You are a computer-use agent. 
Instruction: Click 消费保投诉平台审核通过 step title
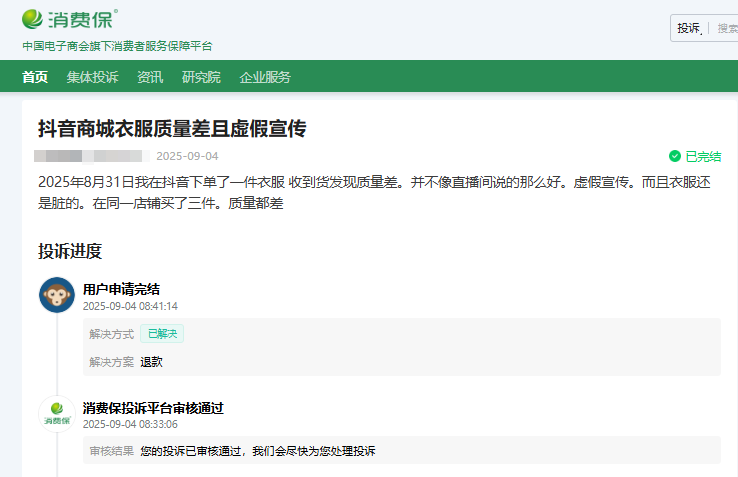(153, 408)
